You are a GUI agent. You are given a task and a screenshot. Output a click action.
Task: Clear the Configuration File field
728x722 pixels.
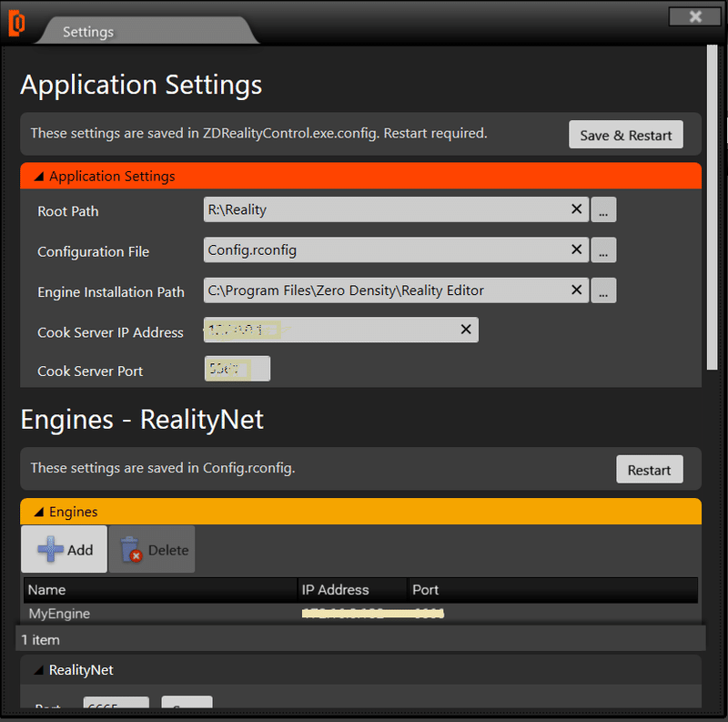[x=576, y=249]
